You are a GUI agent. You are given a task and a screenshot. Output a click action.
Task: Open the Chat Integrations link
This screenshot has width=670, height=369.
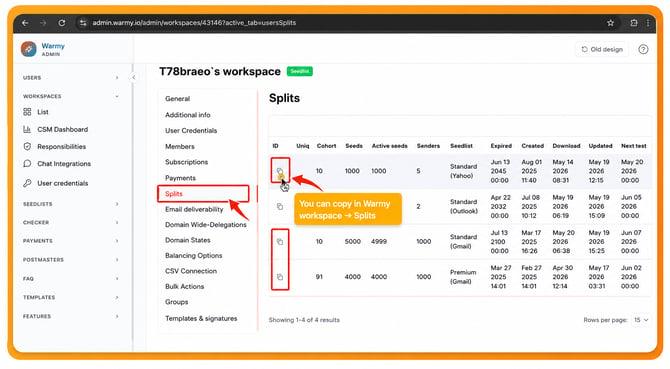pyautogui.click(x=64, y=164)
